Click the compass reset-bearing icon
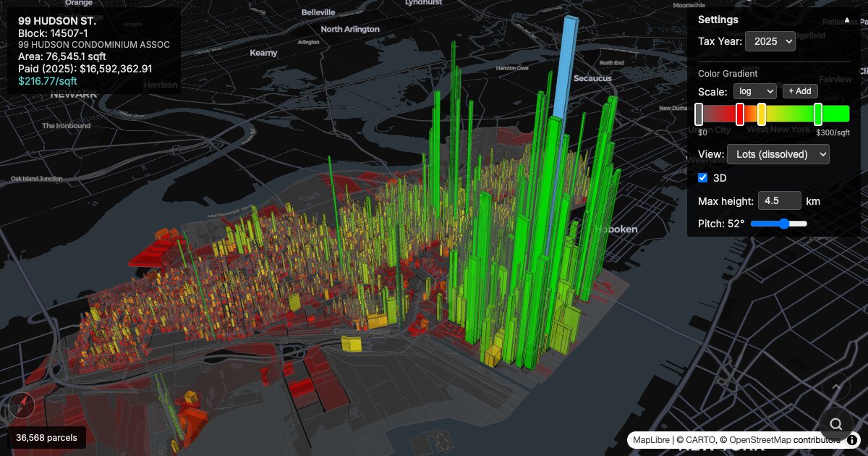 (21, 405)
